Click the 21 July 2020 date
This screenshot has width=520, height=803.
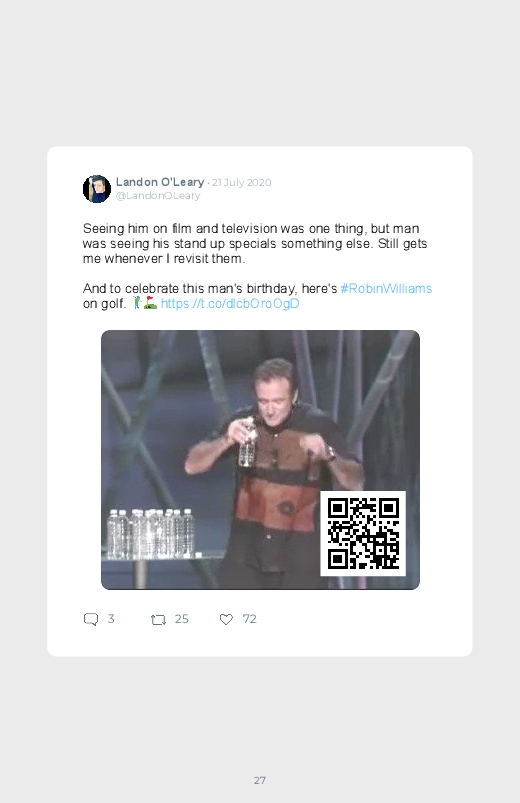point(241,182)
